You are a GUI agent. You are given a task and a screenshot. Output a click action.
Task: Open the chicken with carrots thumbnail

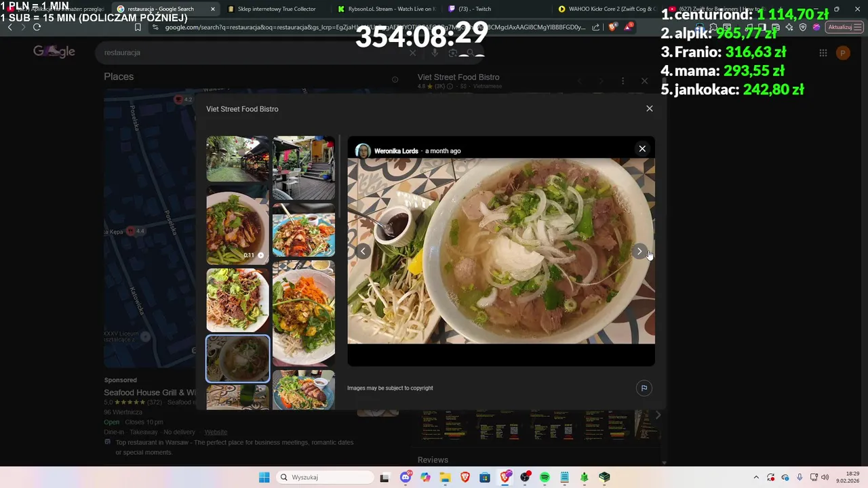304,313
